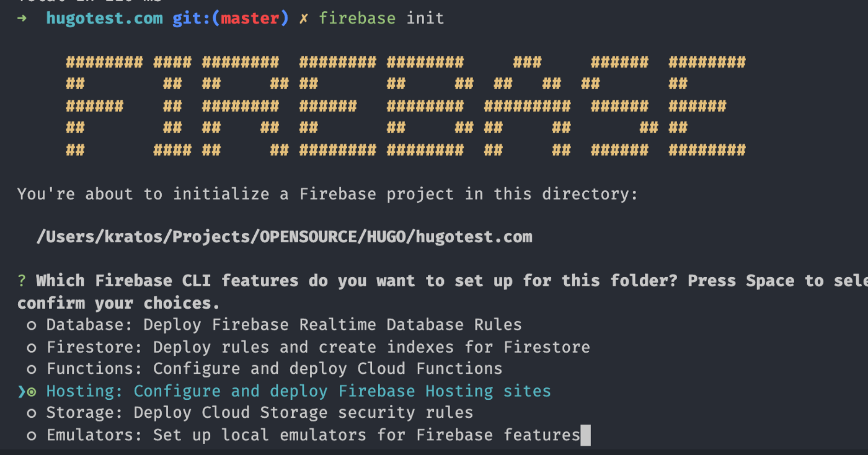This screenshot has width=868, height=455.
Task: Click the chevron pointer beside Hosting
Action: point(22,392)
